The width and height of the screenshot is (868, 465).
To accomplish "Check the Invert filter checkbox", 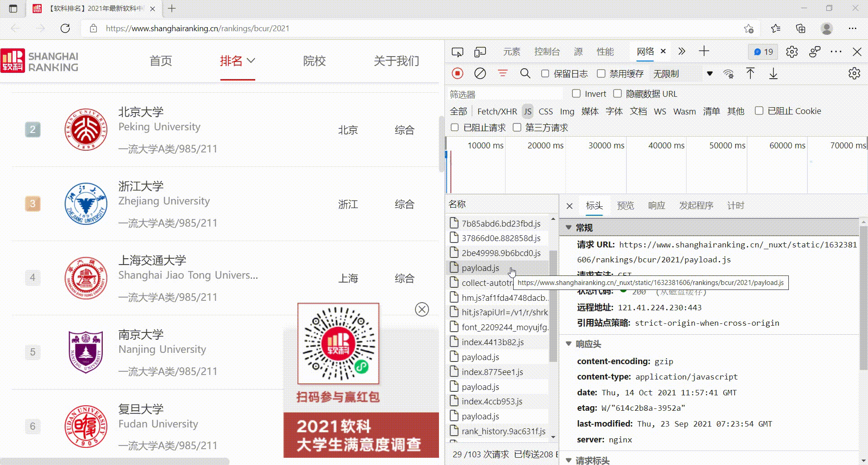I will [x=576, y=94].
